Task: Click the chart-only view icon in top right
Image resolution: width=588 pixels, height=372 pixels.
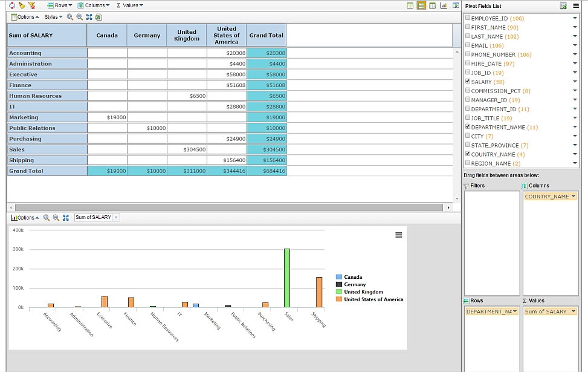Action: click(444, 5)
